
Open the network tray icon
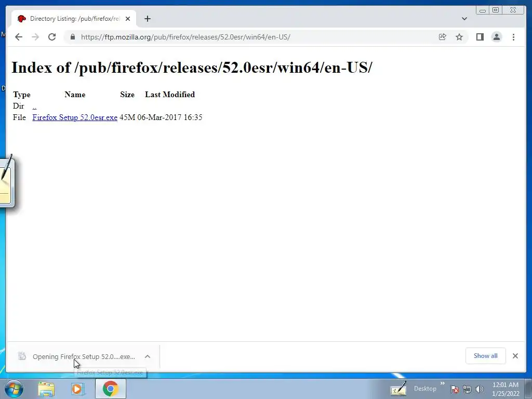pos(467,389)
